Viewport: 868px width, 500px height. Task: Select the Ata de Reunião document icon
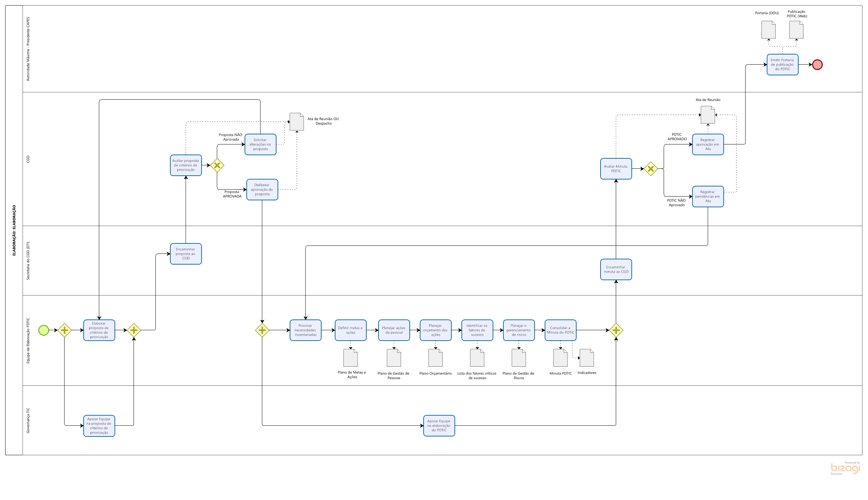708,115
